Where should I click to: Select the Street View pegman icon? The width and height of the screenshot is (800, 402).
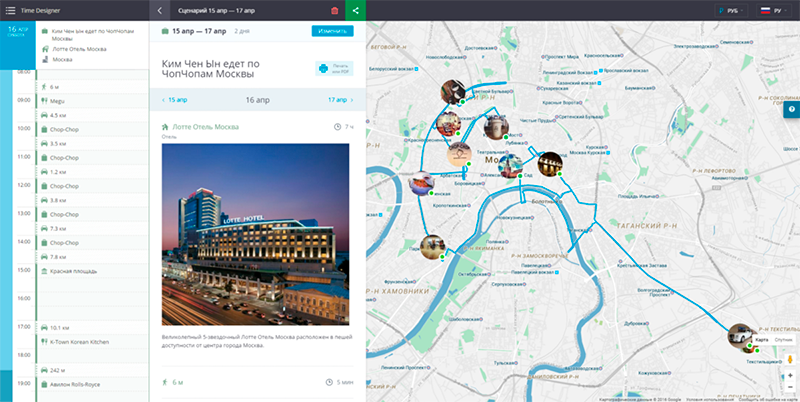[790, 358]
